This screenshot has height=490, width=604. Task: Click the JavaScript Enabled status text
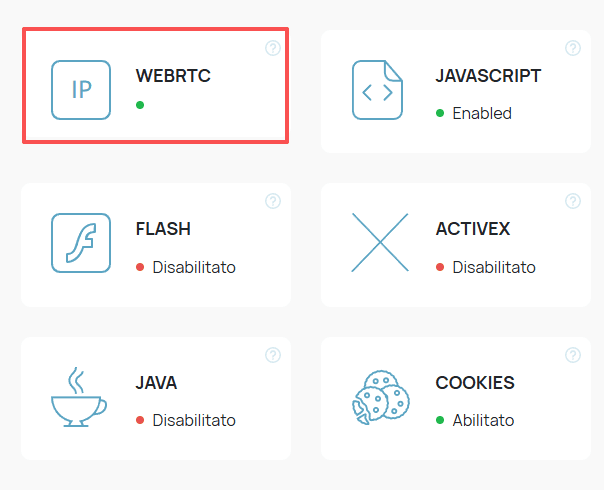(x=482, y=113)
